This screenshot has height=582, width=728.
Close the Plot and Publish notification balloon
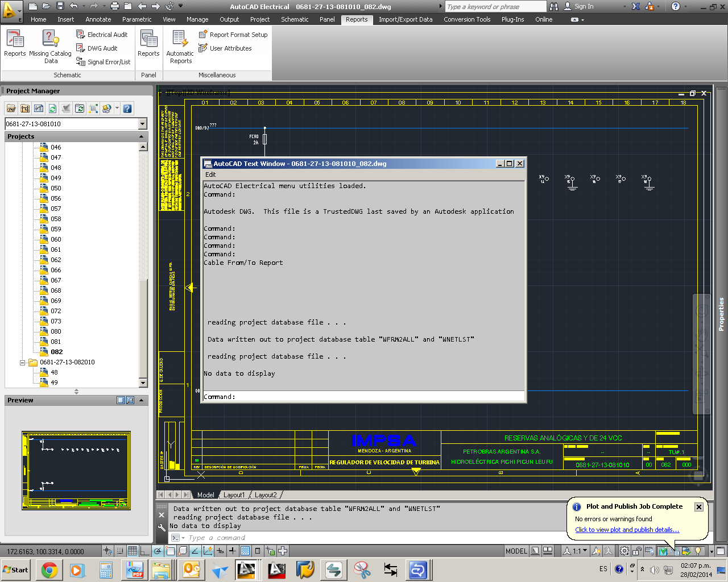point(699,507)
